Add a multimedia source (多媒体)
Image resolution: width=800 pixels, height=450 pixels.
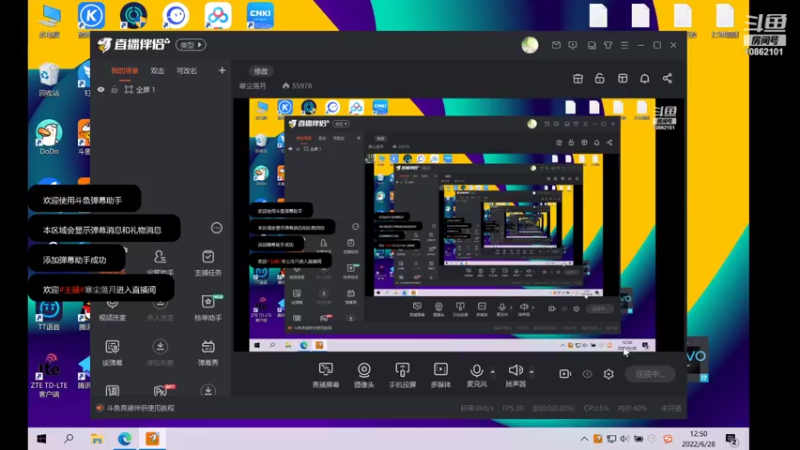pyautogui.click(x=440, y=375)
